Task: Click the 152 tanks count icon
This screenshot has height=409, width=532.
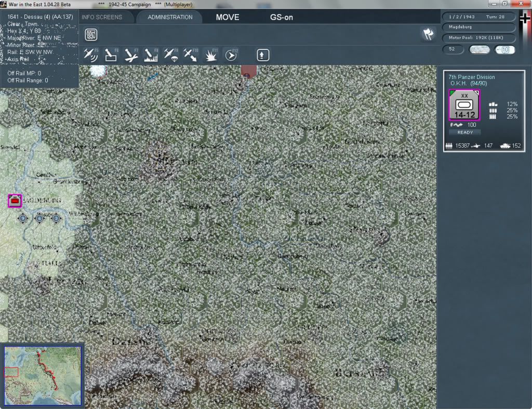Action: point(505,146)
